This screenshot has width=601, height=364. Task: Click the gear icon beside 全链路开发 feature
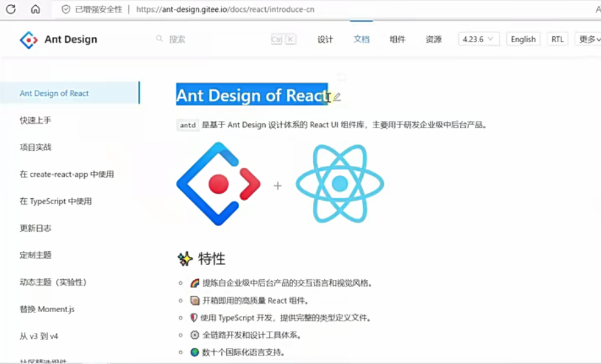(x=194, y=335)
